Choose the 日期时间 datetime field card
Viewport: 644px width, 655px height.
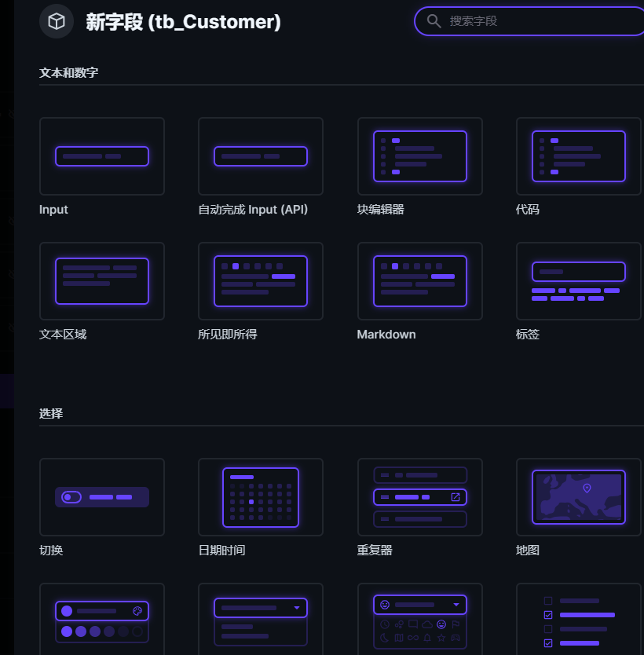tap(261, 497)
